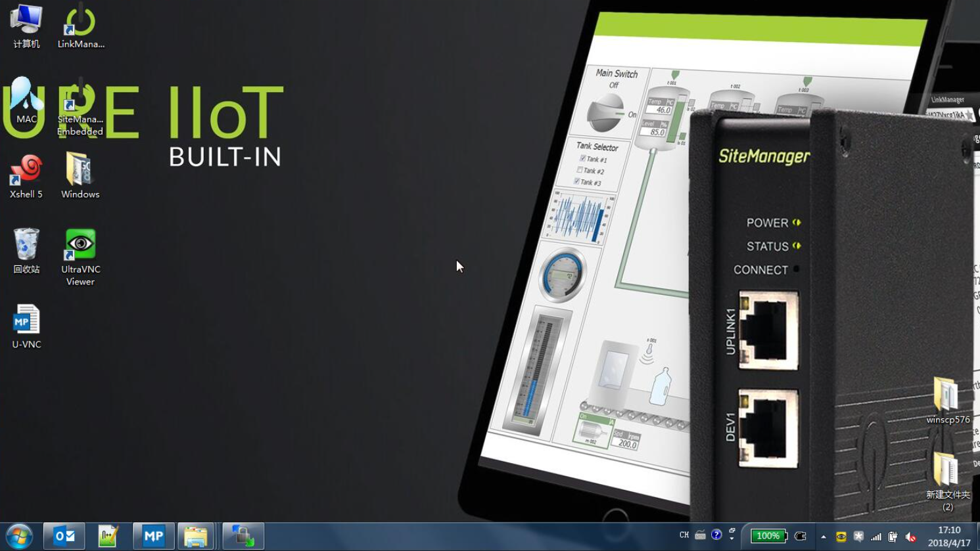This screenshot has width=980, height=551.
Task: Open Outlook from the taskbar
Action: coord(64,537)
